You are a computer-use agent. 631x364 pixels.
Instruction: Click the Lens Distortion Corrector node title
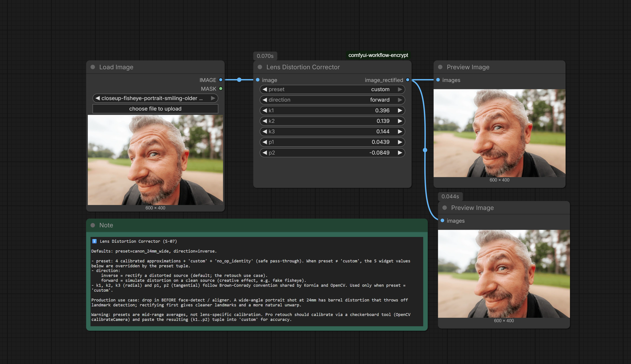303,67
